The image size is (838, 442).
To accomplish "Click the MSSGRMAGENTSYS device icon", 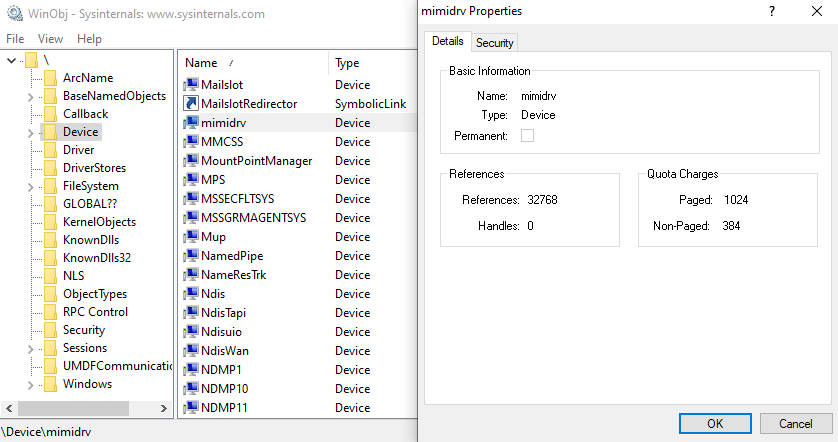I will tap(191, 218).
